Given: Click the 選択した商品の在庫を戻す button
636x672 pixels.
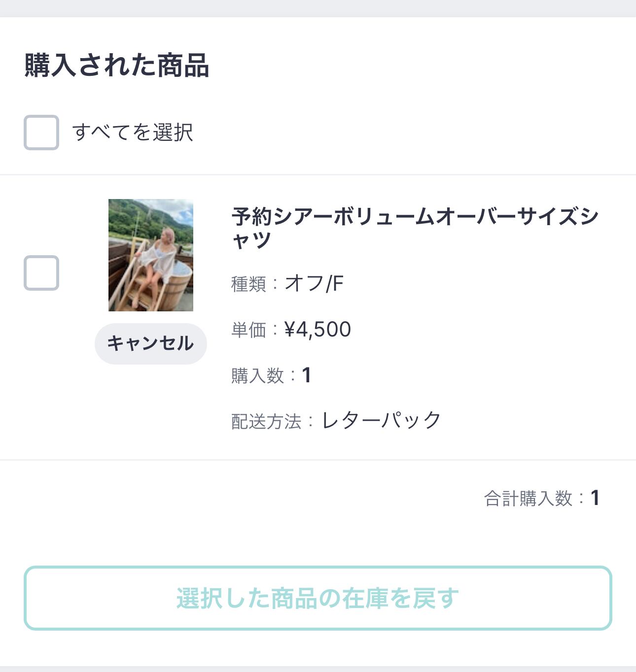Looking at the screenshot, I should coord(318,598).
